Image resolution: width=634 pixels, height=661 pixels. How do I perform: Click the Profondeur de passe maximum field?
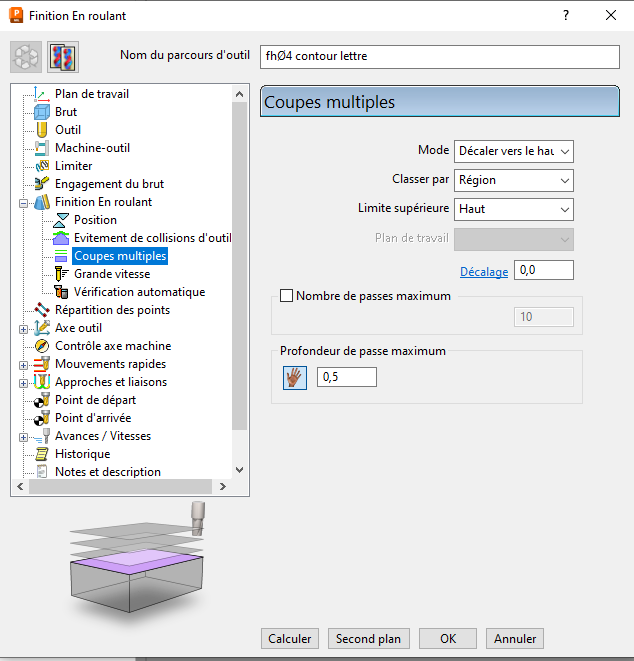[x=346, y=377]
